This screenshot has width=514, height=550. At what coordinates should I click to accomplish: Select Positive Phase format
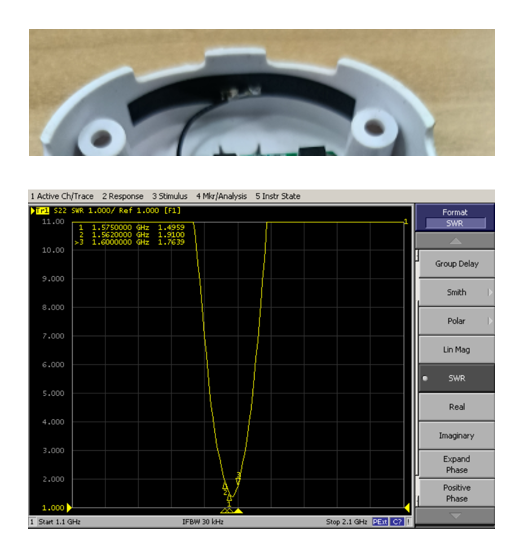[456, 493]
